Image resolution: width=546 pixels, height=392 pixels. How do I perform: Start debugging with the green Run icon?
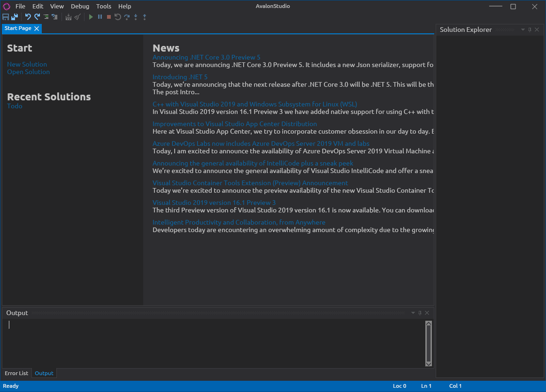click(x=90, y=16)
